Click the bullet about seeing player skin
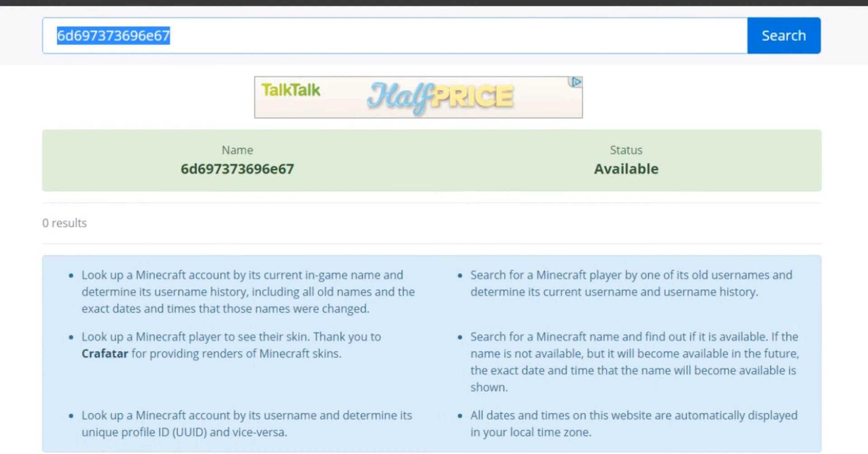This screenshot has height=454, width=868. pyautogui.click(x=231, y=345)
